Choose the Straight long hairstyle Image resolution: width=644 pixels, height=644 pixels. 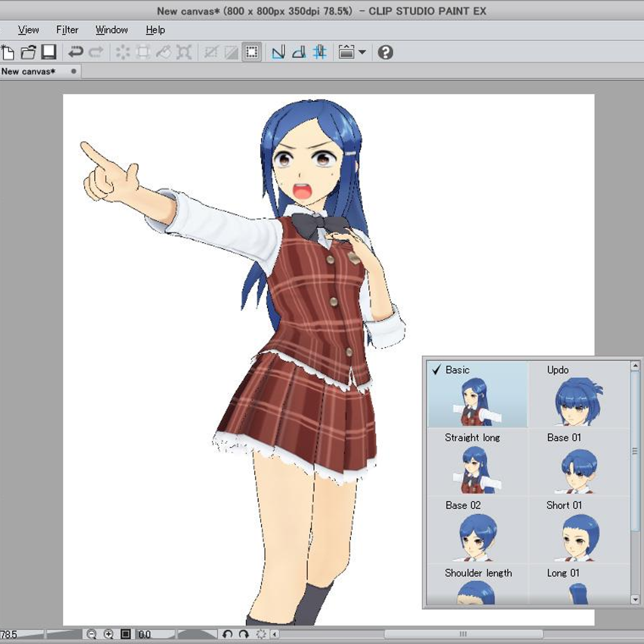(x=477, y=463)
